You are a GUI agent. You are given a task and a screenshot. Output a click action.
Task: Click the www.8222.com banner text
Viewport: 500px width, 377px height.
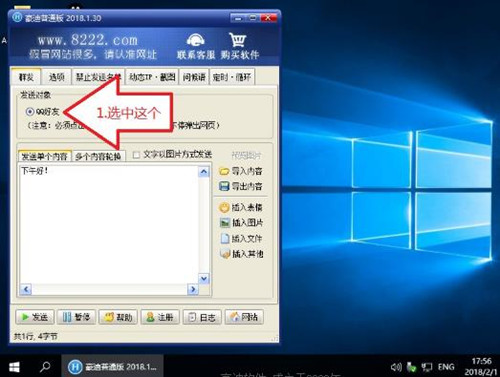(x=88, y=41)
